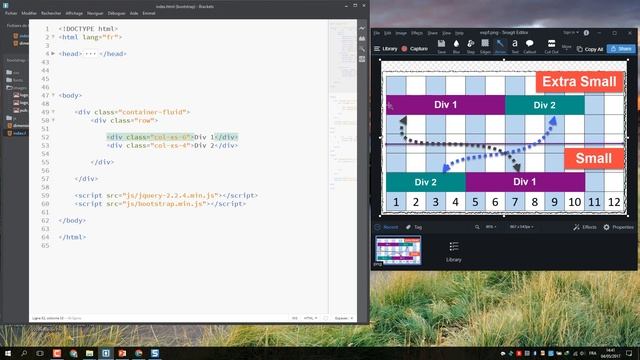The image size is (640, 360).
Task: Switch to Snagit via its taskbar icon
Action: 155,353
